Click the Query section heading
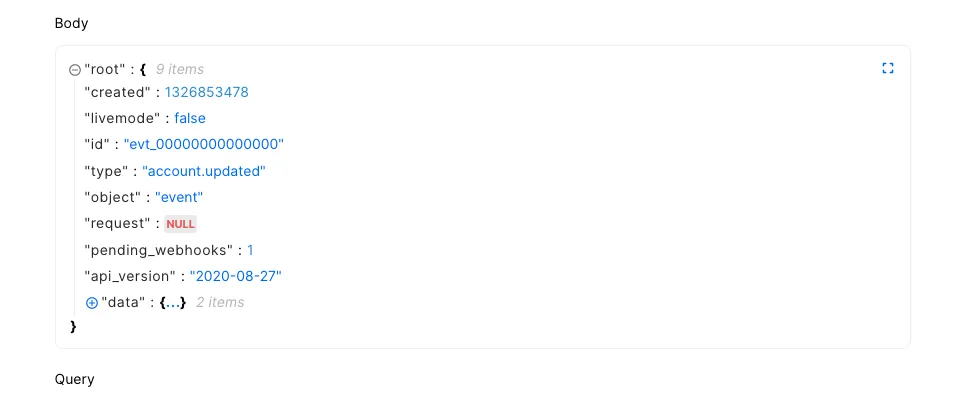This screenshot has width=959, height=400. tap(75, 379)
